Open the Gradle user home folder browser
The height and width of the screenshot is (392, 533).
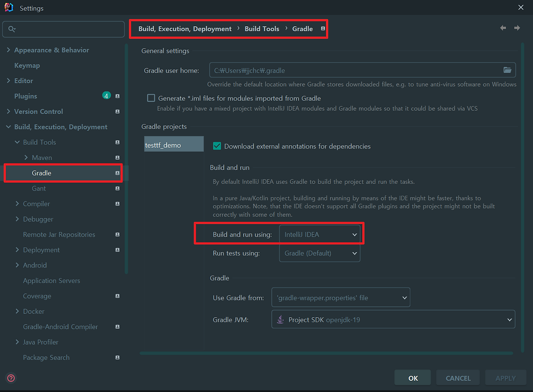[x=508, y=70]
